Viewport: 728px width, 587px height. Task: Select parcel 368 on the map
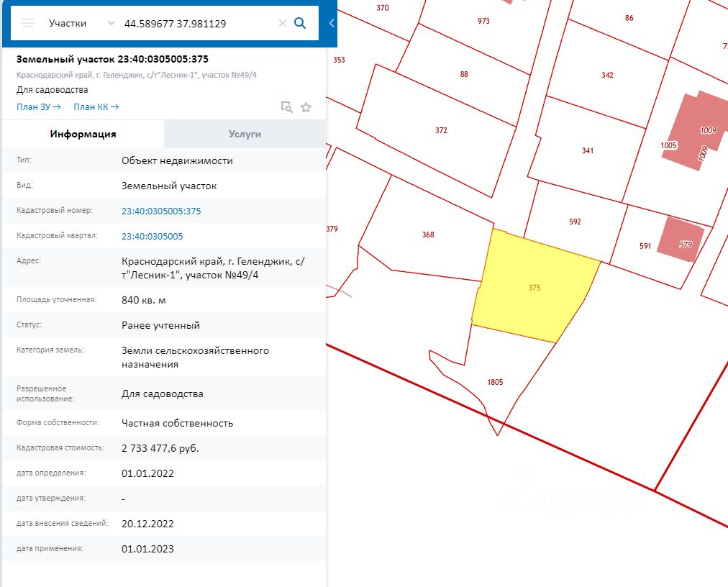(427, 235)
